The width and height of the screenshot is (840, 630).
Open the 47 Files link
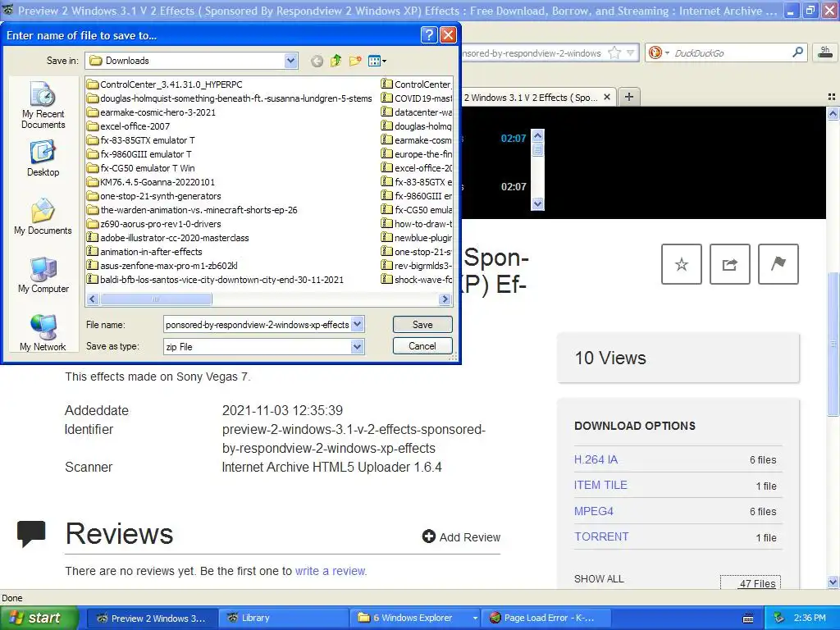757,583
